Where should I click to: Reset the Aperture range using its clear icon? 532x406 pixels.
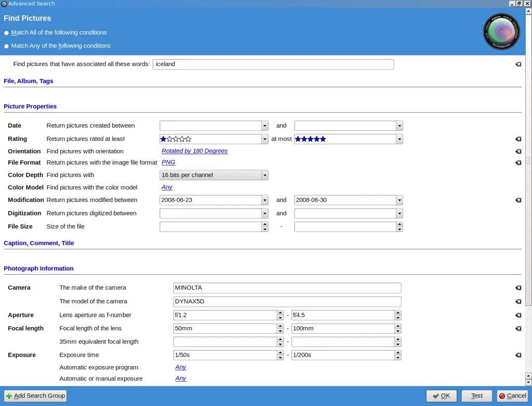518,315
